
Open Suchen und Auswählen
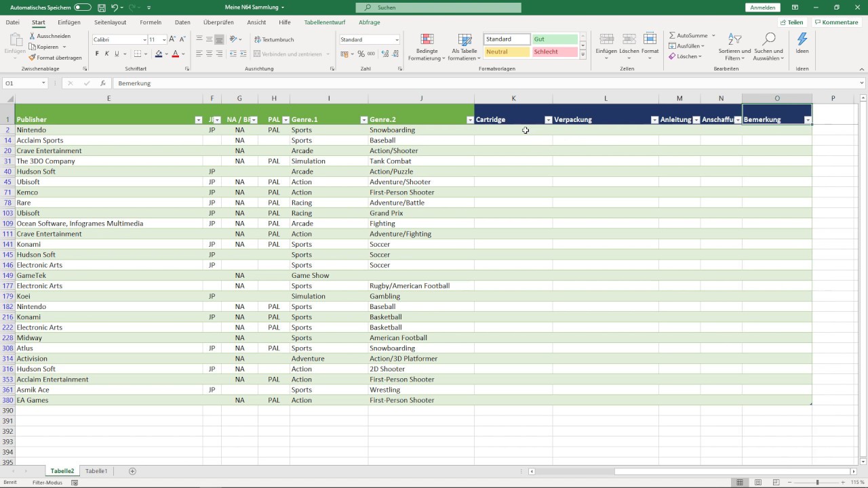click(x=768, y=47)
